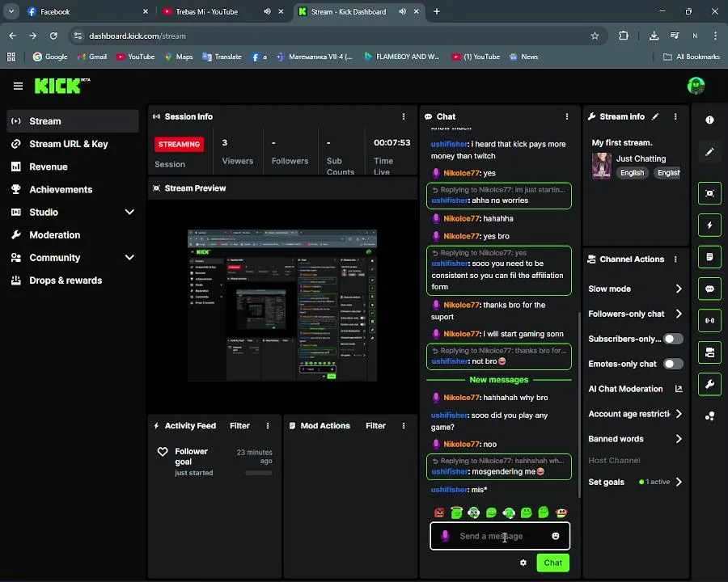Click username Nikolce77 in 'yes bro' message

click(461, 236)
